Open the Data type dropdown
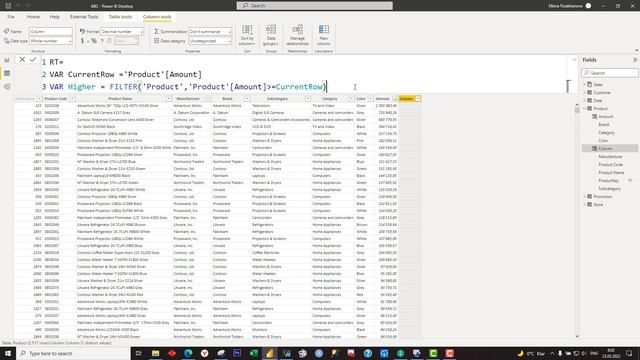Image resolution: width=640 pixels, height=360 pixels. pyautogui.click(x=51, y=41)
